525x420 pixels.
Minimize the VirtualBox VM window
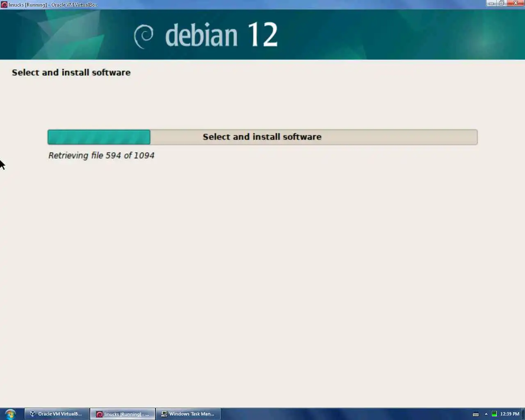(491, 3)
